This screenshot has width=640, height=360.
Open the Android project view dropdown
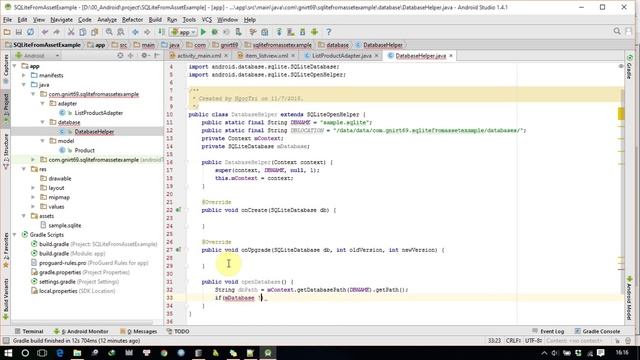37,56
